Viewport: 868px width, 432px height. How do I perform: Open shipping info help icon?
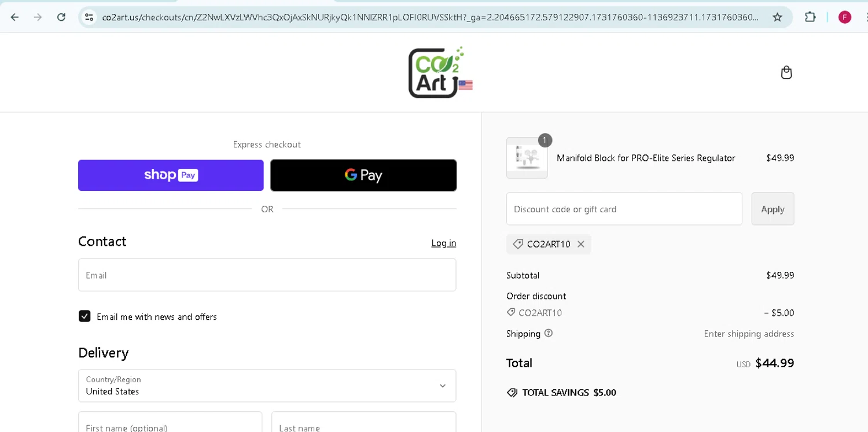tap(549, 333)
